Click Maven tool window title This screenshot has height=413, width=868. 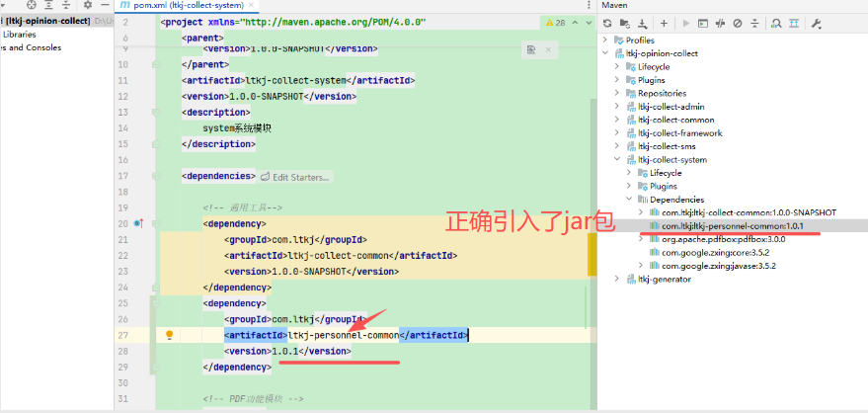pos(614,5)
